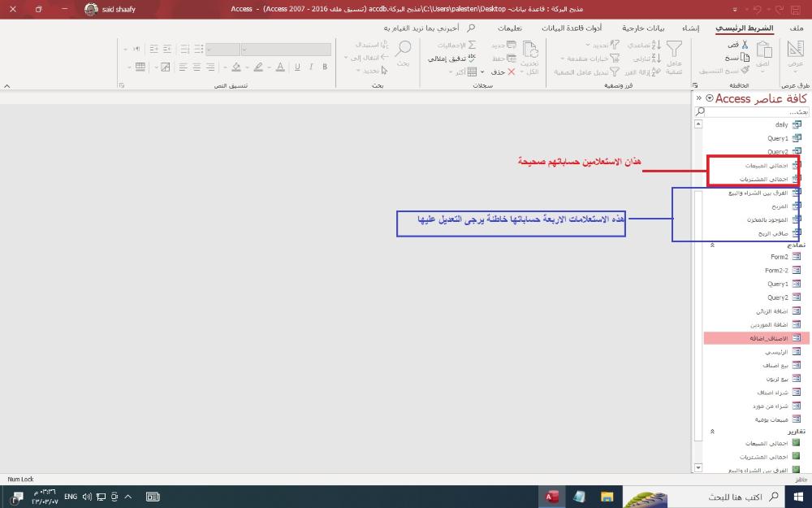
Task: Open Access app from Windows taskbar
Action: [x=551, y=497]
